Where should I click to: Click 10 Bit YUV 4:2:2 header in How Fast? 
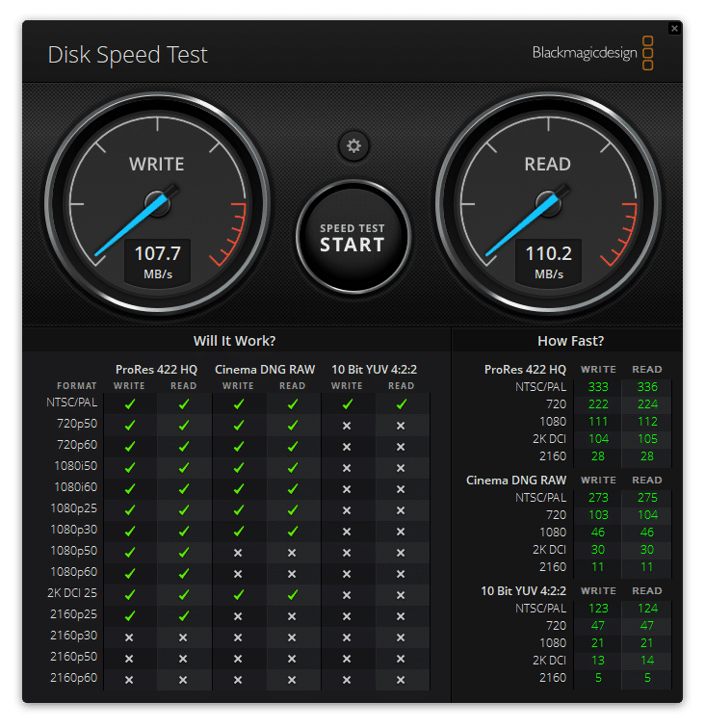(523, 591)
